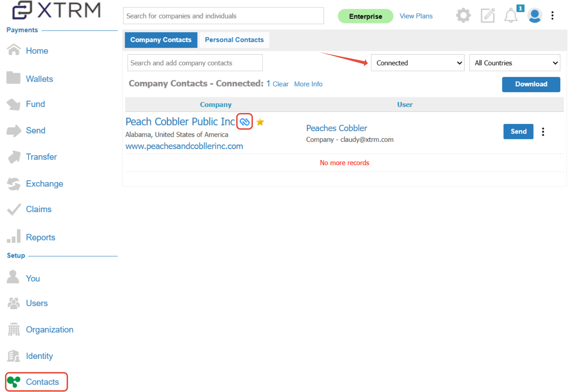Open Peaches Cobbler user link
This screenshot has height=392, width=576.
[x=337, y=128]
